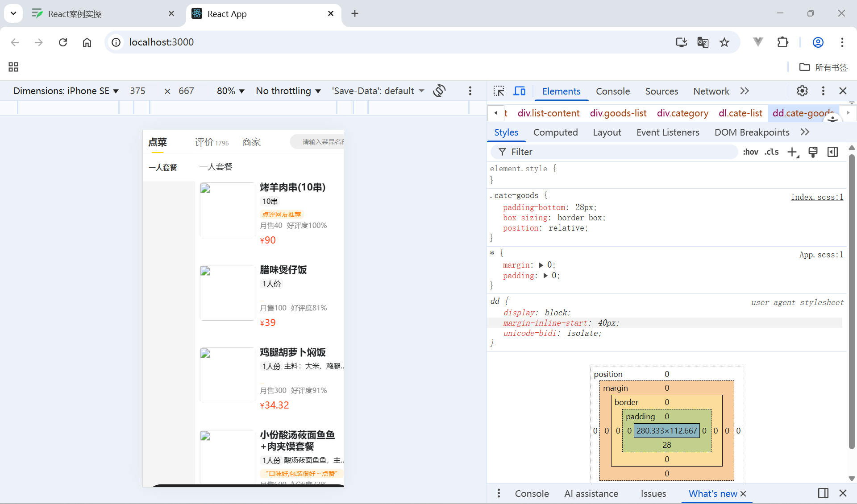Activate the inspect element picker icon
The height and width of the screenshot is (504, 857).
(x=499, y=91)
